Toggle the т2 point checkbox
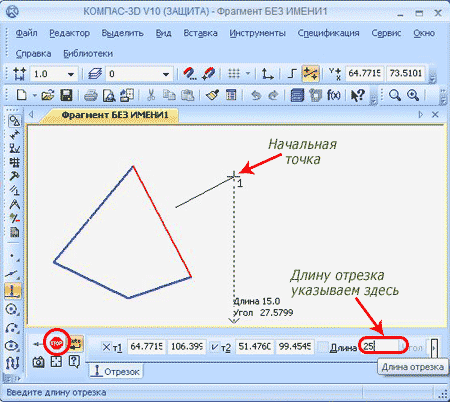Viewport: 450px width, 402px height. tap(214, 347)
